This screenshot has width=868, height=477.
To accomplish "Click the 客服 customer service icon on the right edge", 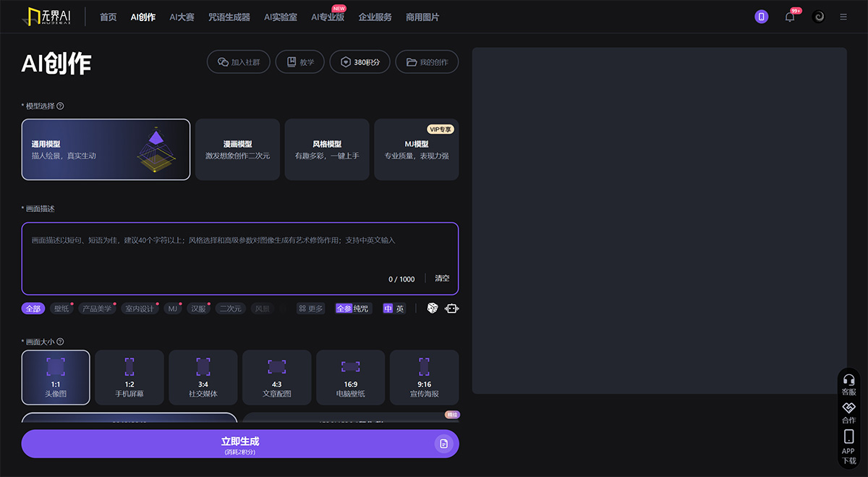I will (848, 381).
